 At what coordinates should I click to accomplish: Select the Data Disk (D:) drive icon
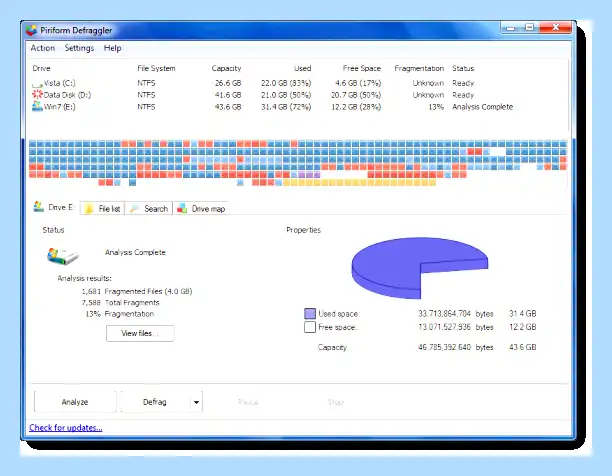pos(37,94)
